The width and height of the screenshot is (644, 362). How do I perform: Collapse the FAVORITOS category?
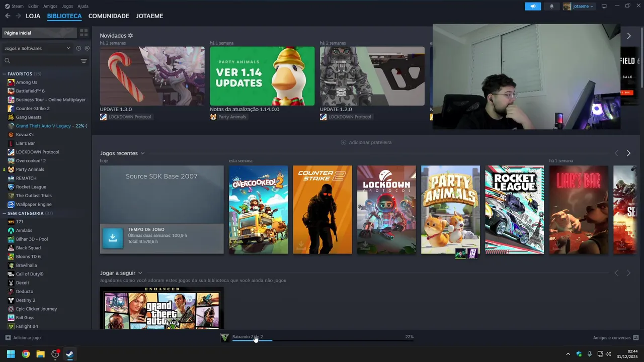[5, 74]
